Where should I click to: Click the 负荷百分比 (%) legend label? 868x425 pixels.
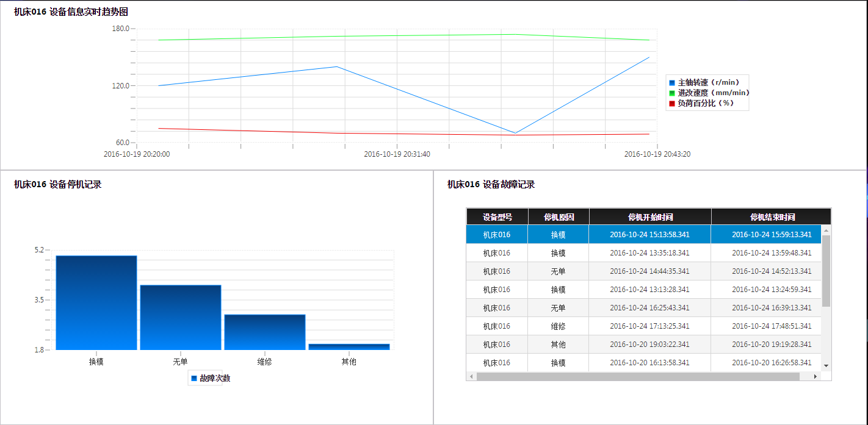coord(706,103)
